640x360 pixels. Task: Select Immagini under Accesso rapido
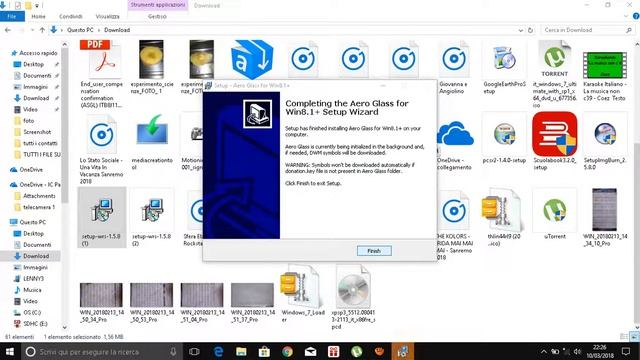(35, 87)
